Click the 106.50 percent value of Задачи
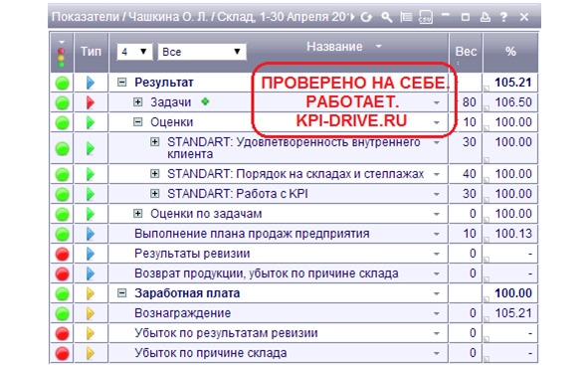Image resolution: width=588 pixels, height=365 pixels. (x=513, y=101)
